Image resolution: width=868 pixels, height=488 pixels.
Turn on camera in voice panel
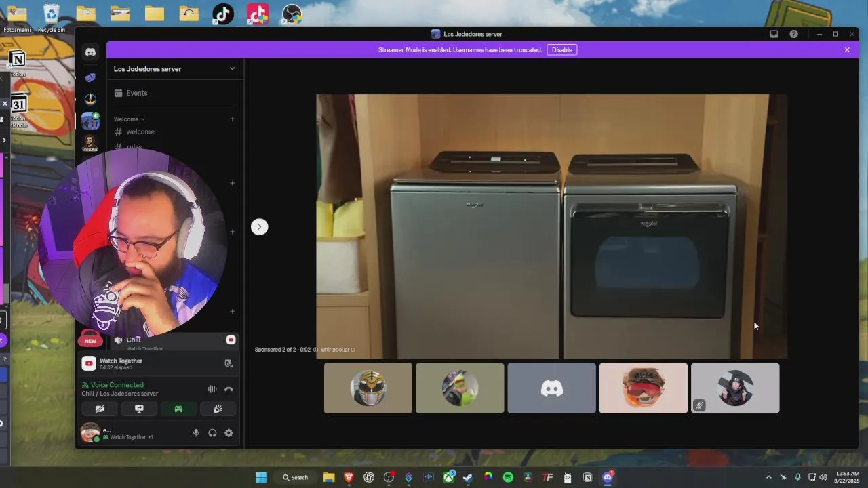pos(100,409)
